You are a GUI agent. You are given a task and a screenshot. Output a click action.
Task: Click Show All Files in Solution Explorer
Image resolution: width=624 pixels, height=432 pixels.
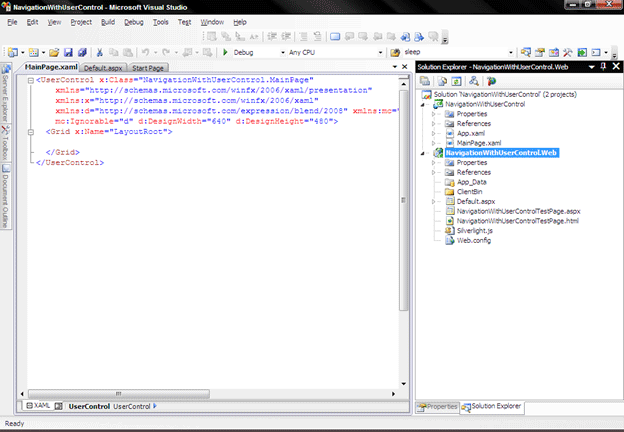[x=442, y=81]
